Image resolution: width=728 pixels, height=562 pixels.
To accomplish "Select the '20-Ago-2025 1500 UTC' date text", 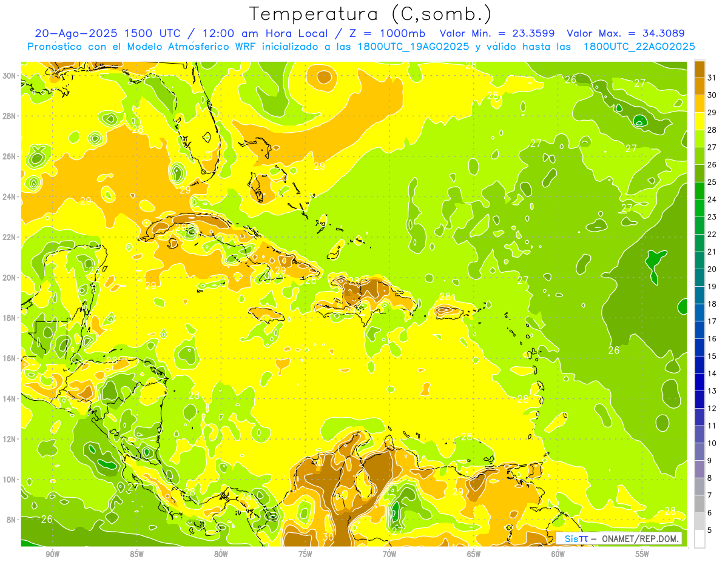I will point(107,33).
